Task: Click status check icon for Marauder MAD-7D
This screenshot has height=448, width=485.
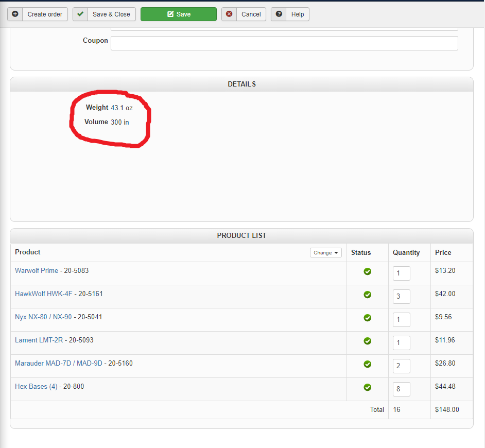Action: pyautogui.click(x=368, y=364)
